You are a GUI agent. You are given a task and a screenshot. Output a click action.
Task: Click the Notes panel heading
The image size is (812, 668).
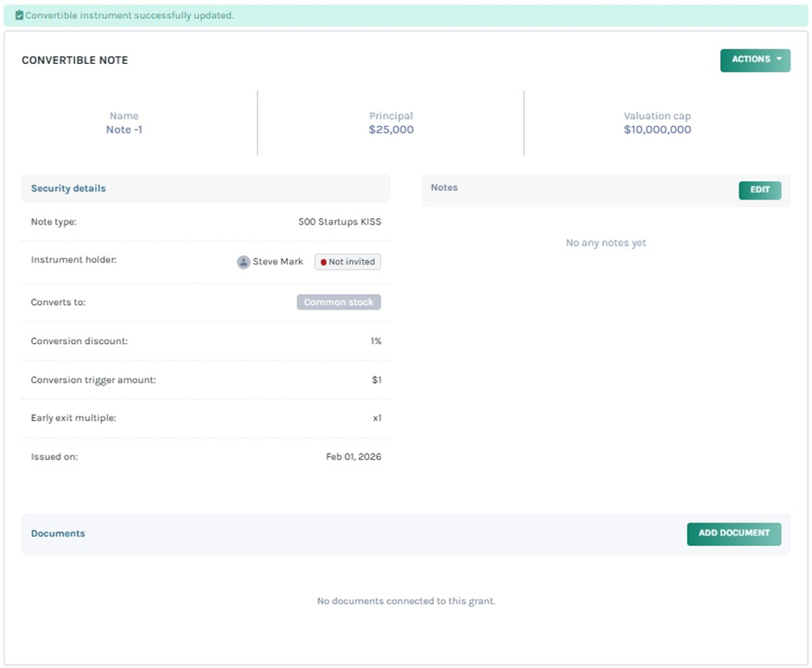pos(444,188)
